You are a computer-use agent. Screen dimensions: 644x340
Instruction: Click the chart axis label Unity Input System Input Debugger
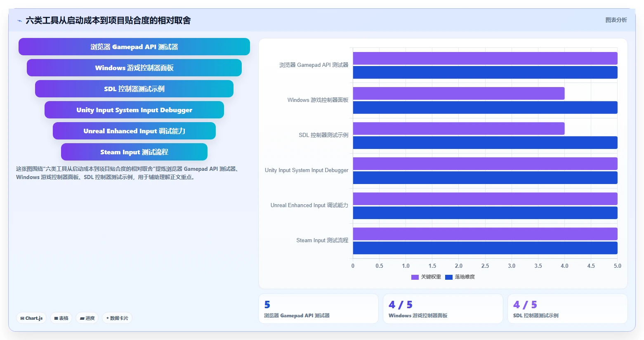[x=307, y=170]
